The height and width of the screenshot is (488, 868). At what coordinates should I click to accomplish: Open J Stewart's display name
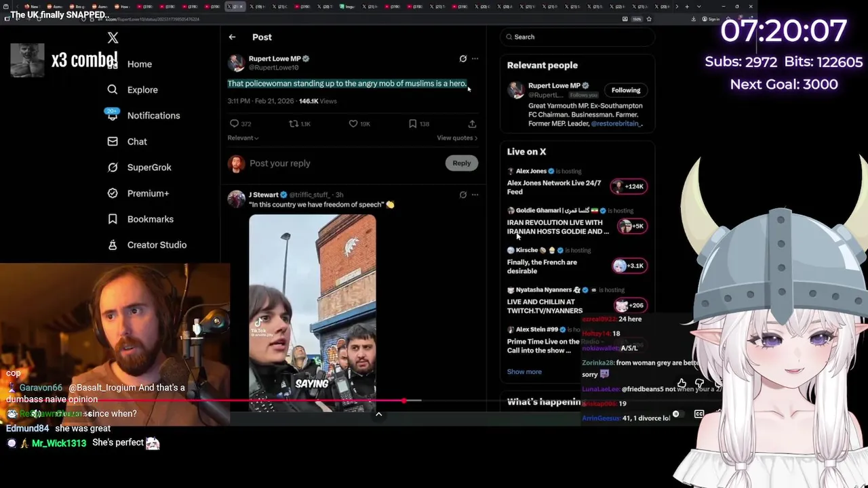click(x=264, y=195)
